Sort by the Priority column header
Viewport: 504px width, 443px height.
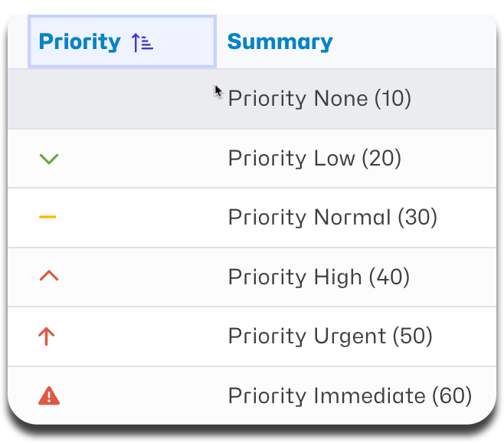tap(122, 41)
